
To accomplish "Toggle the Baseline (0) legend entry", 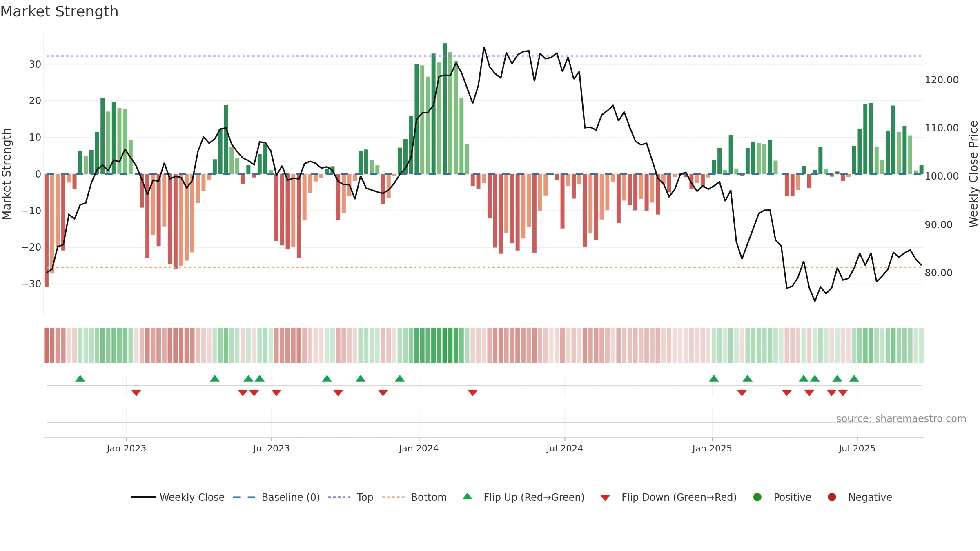I will click(276, 497).
